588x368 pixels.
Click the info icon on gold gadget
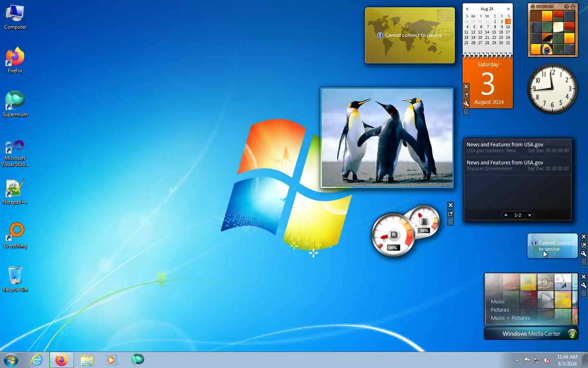point(380,35)
